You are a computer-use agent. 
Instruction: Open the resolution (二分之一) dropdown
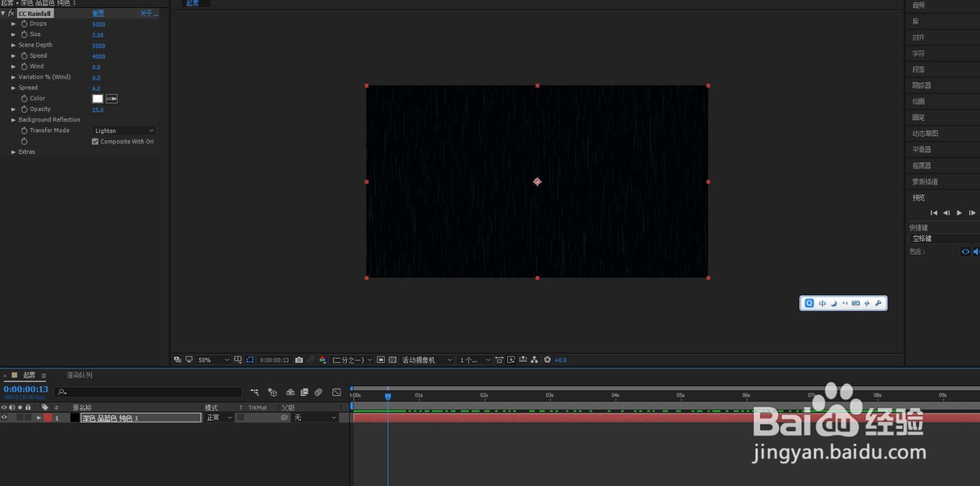352,360
